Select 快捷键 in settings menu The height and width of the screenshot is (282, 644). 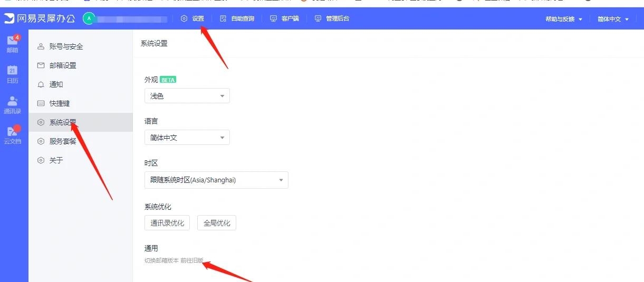tap(81, 103)
